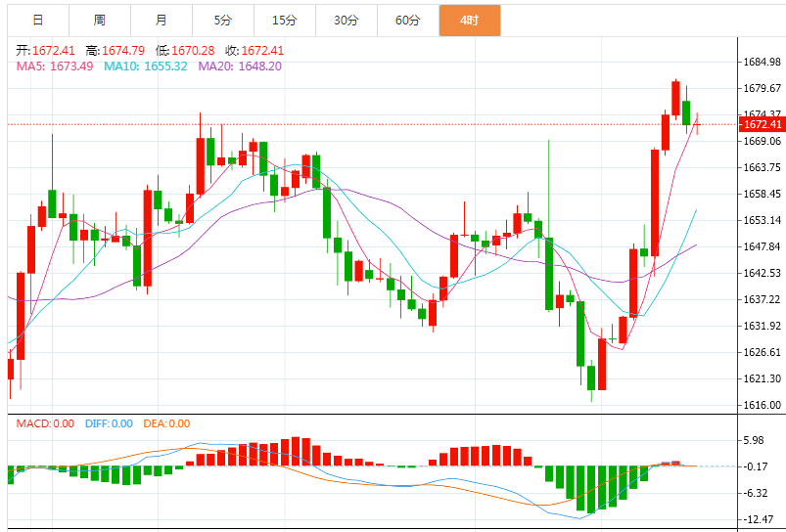The width and height of the screenshot is (786, 532).
Task: Click the red 1672.41 current price tag
Action: coord(762,124)
